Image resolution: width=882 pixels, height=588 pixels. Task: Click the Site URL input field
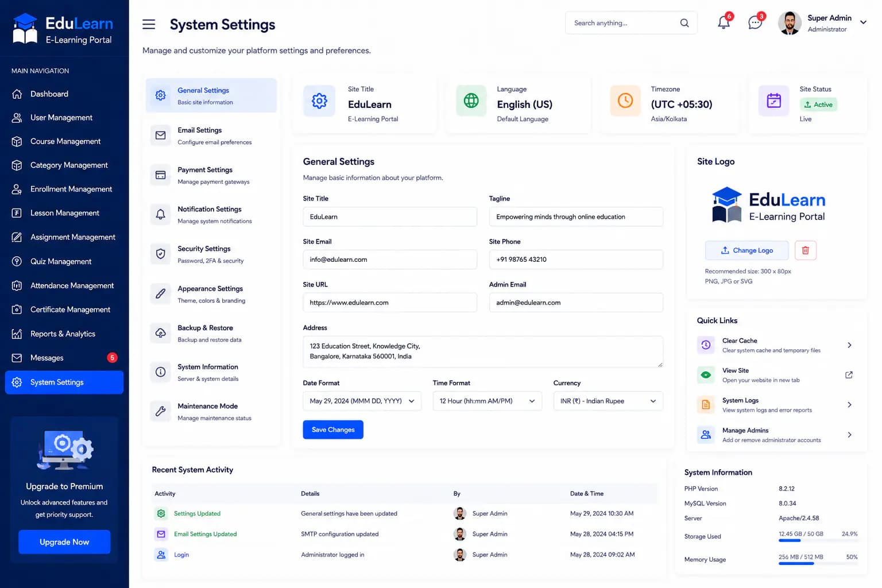point(390,303)
